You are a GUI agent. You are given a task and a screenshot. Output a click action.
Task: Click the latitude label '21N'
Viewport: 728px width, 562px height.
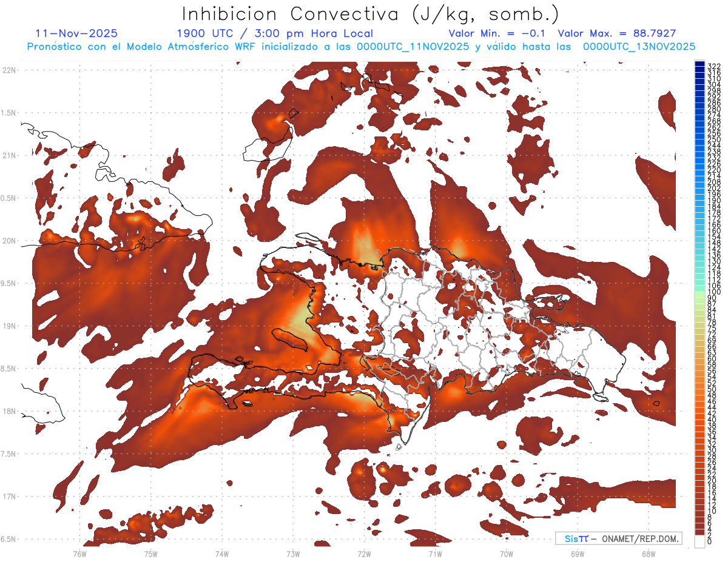[9, 156]
